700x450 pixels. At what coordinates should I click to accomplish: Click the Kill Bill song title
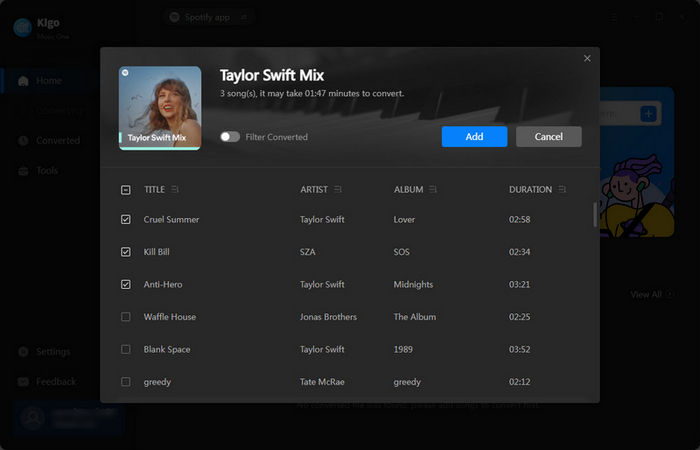coord(156,252)
